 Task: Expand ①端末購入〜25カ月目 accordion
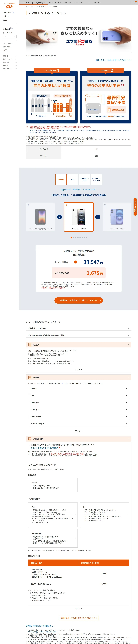pos(79,328)
